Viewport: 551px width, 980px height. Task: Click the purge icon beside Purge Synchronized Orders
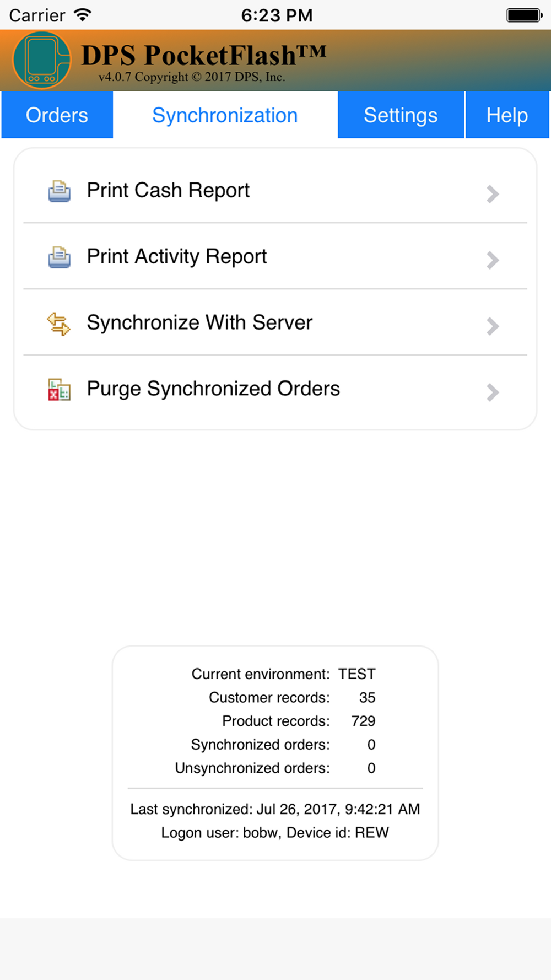click(x=59, y=390)
